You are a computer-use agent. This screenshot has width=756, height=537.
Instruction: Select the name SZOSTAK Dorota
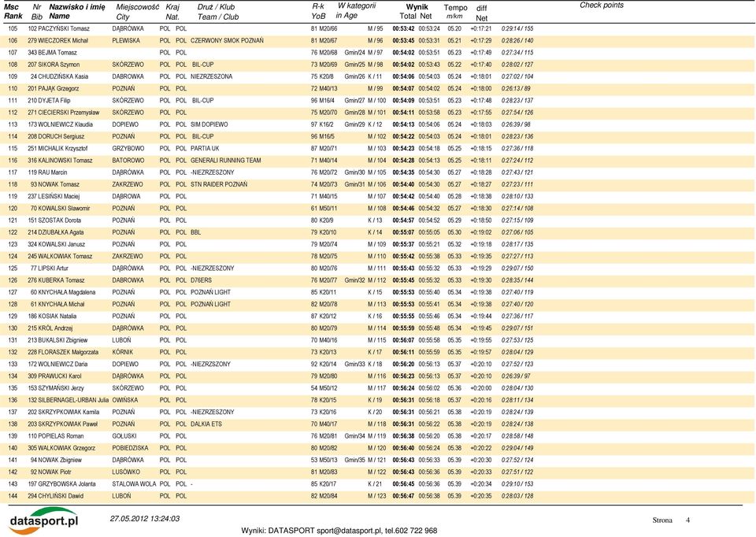click(x=60, y=220)
